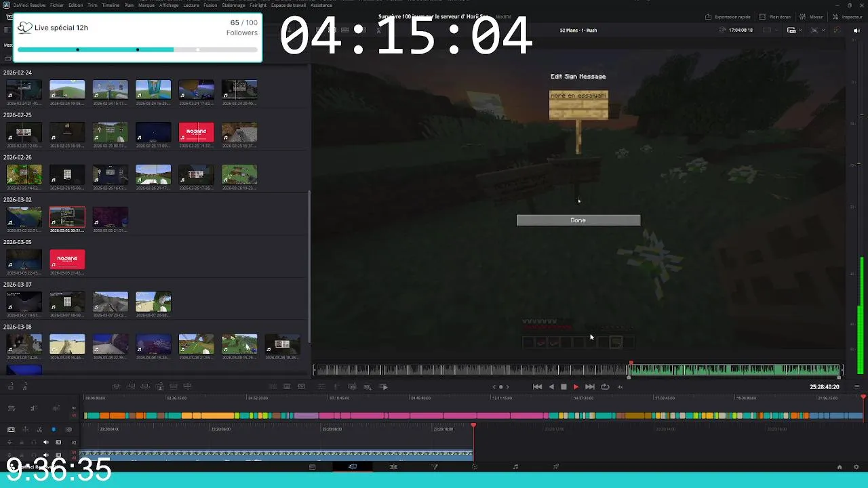Image resolution: width=868 pixels, height=488 pixels.
Task: Jump to last frame in viewer
Action: 590,387
